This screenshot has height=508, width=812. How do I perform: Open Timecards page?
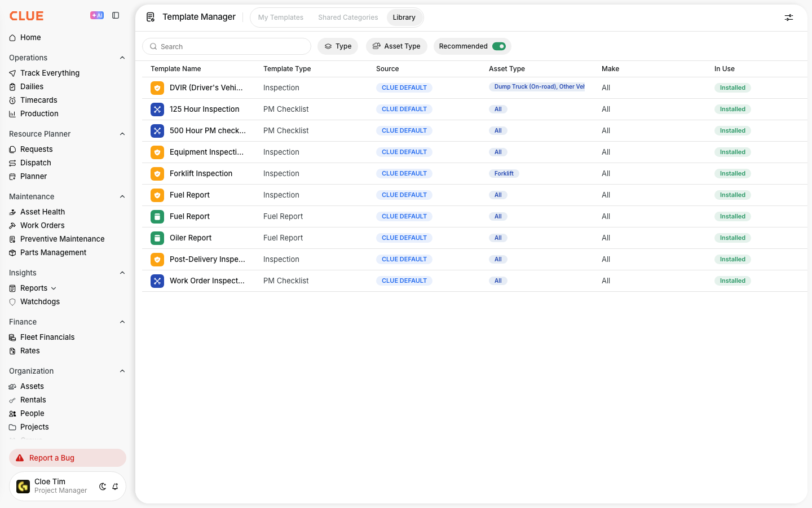tap(38, 100)
